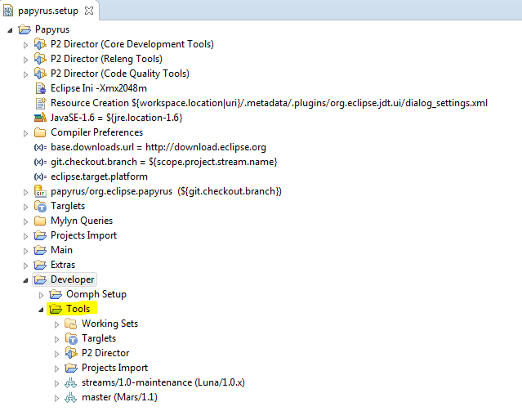Close the papyrus.setup tab
This screenshot has height=420, width=522.
tap(89, 11)
